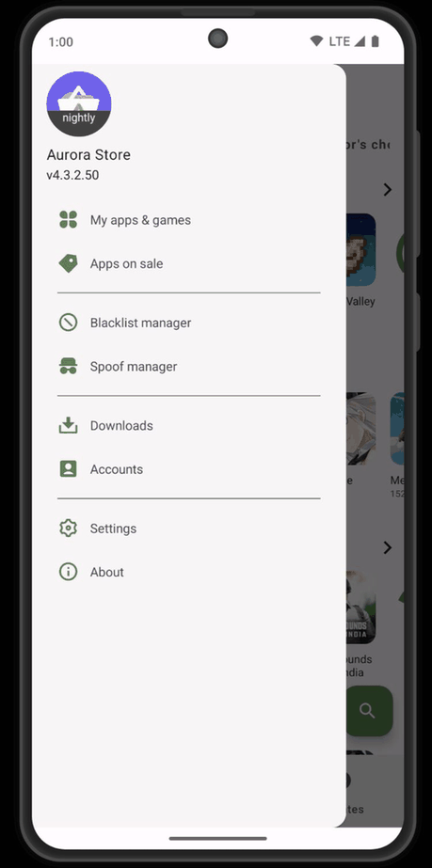Viewport: 432px width, 868px height.
Task: Tap the home gesture navigation bar
Action: click(217, 838)
